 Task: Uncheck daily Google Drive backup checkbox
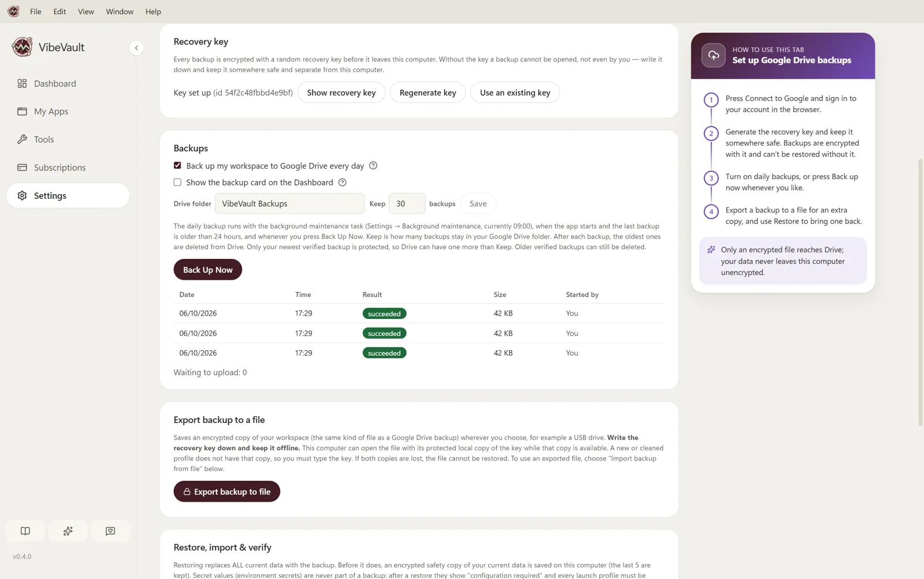177,165
